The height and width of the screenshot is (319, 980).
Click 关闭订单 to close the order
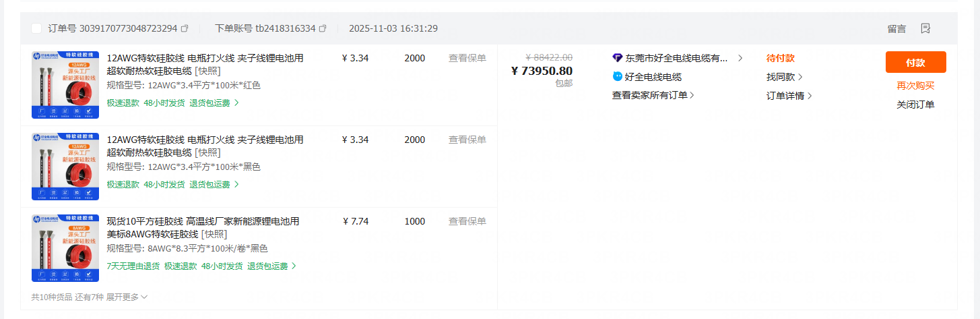(915, 105)
